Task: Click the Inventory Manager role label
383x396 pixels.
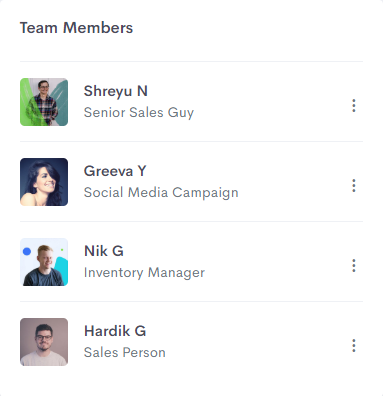Action: pyautogui.click(x=144, y=273)
